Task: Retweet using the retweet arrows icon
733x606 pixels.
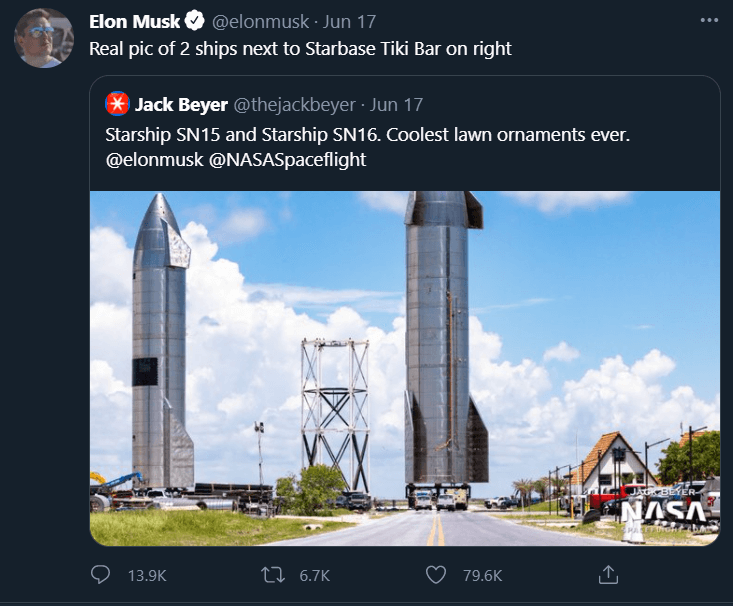Action: [x=271, y=575]
